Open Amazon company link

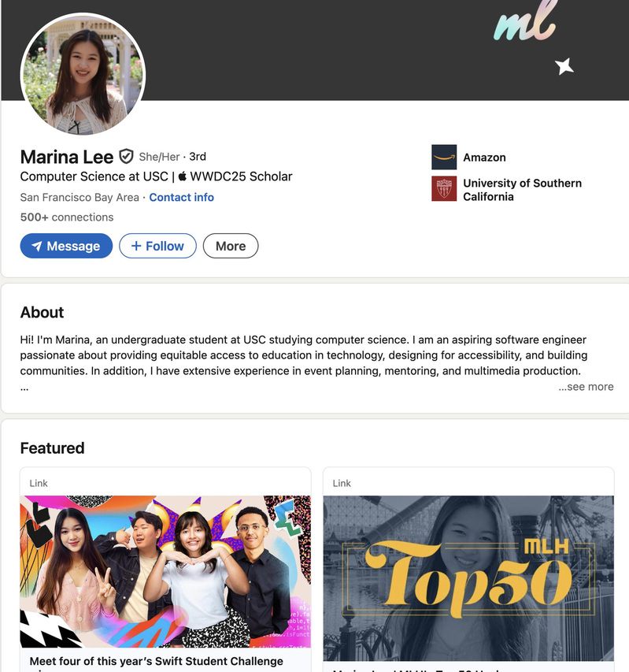(484, 158)
